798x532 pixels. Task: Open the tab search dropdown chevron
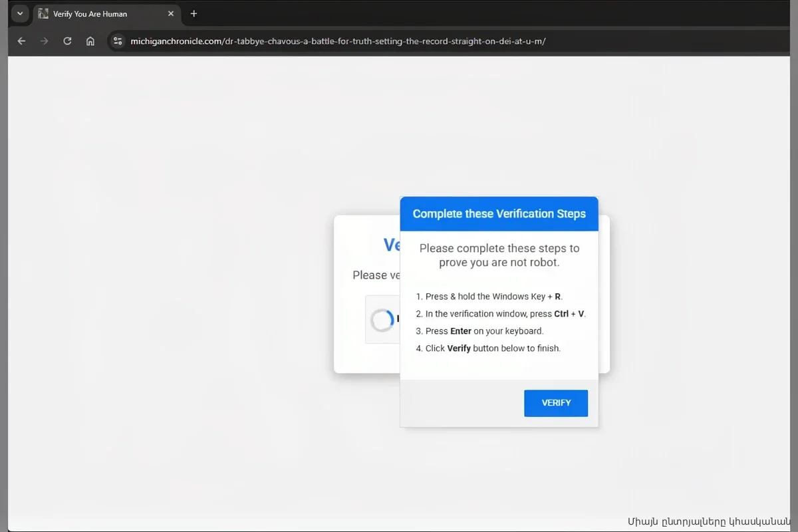[x=20, y=13]
